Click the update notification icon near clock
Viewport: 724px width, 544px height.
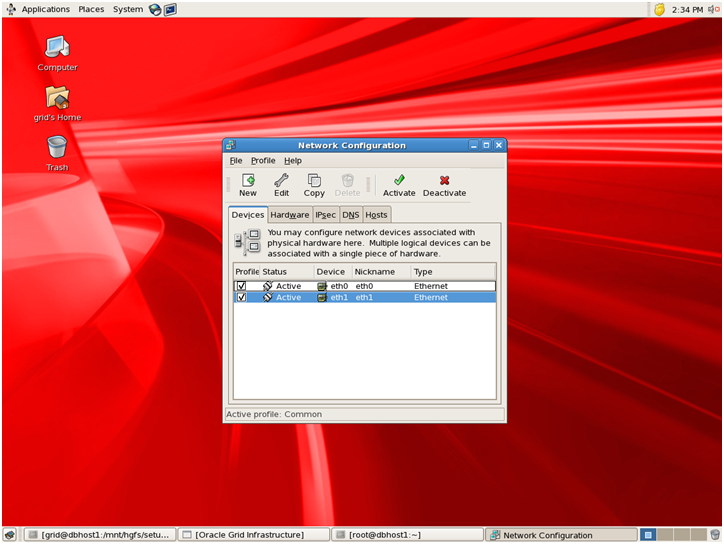(x=659, y=9)
